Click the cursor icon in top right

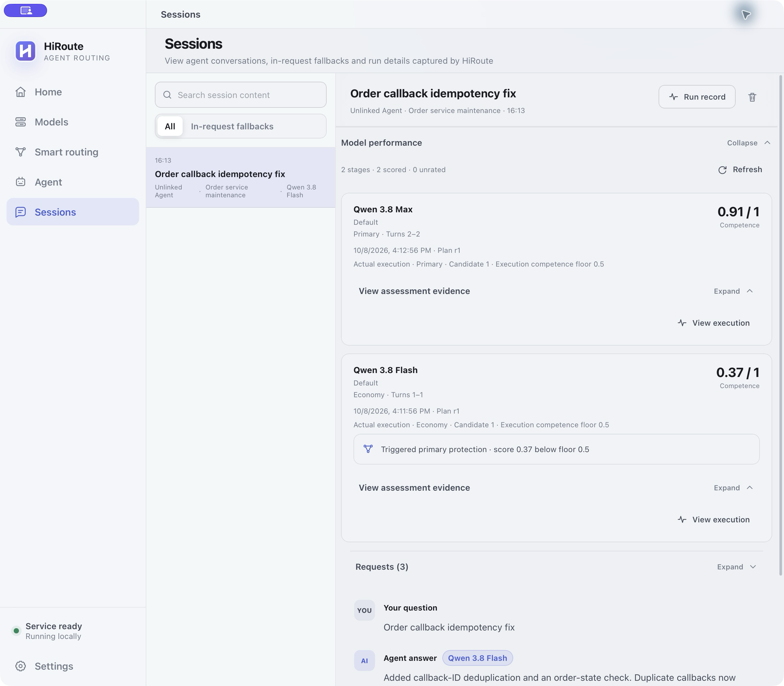(746, 15)
